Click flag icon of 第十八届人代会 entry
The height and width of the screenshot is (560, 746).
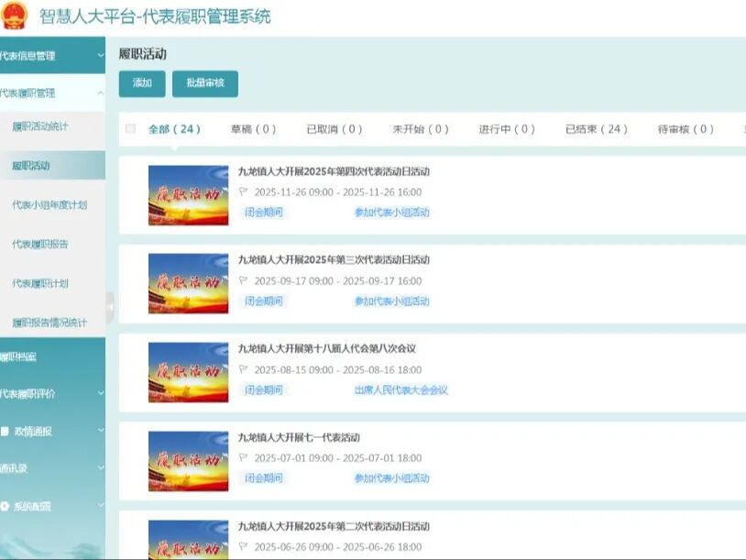tap(244, 369)
